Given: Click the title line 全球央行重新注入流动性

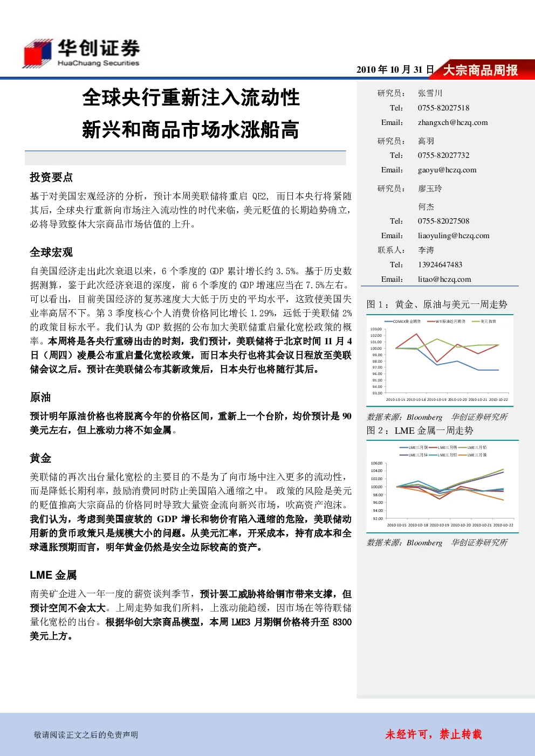Looking at the screenshot, I should pos(191,98).
